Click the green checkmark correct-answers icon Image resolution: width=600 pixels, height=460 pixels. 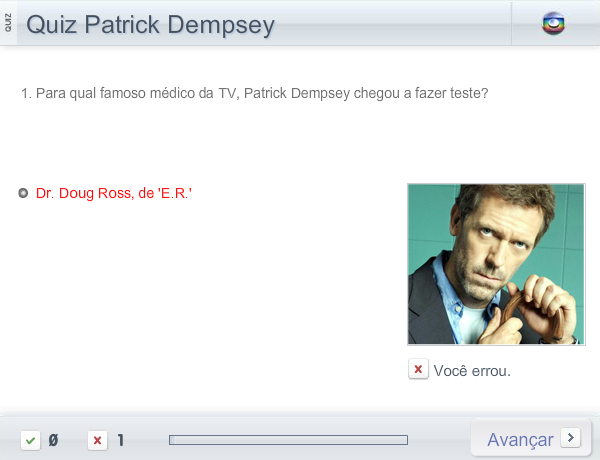click(31, 440)
